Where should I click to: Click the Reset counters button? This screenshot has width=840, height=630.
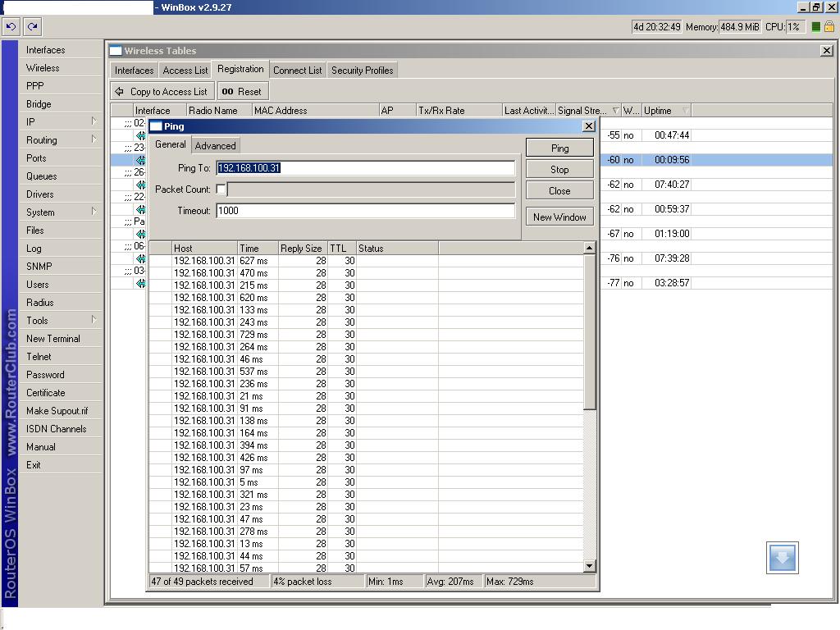(242, 92)
